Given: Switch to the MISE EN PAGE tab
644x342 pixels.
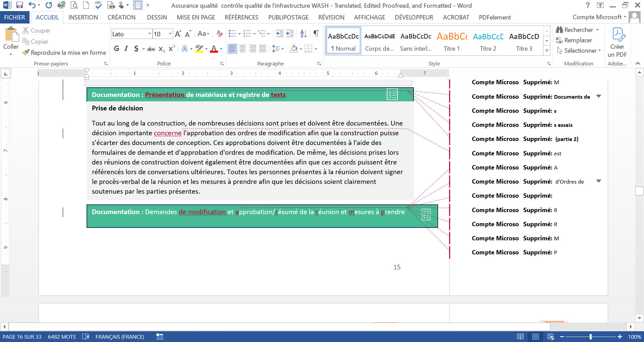Looking at the screenshot, I should click(196, 17).
